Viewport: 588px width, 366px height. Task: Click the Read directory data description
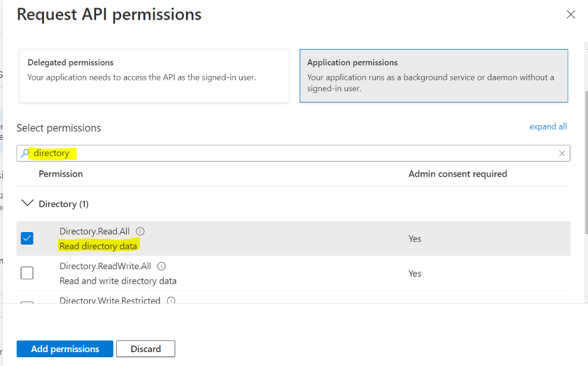[x=98, y=246]
